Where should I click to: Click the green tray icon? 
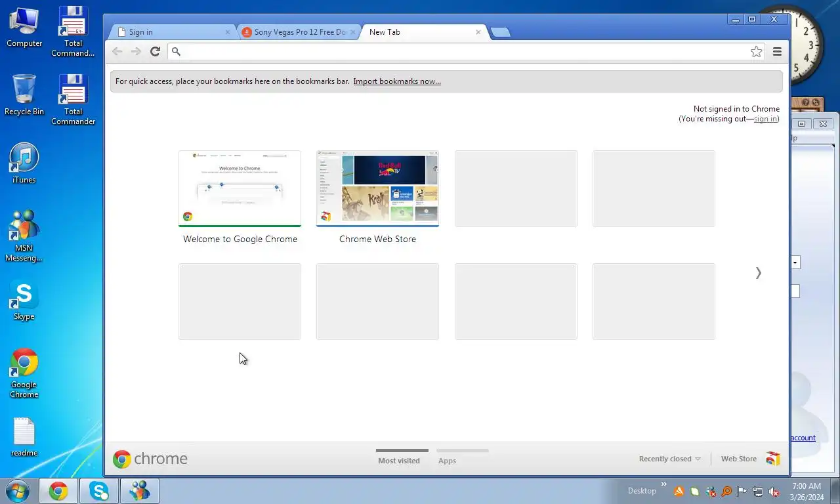[695, 492]
